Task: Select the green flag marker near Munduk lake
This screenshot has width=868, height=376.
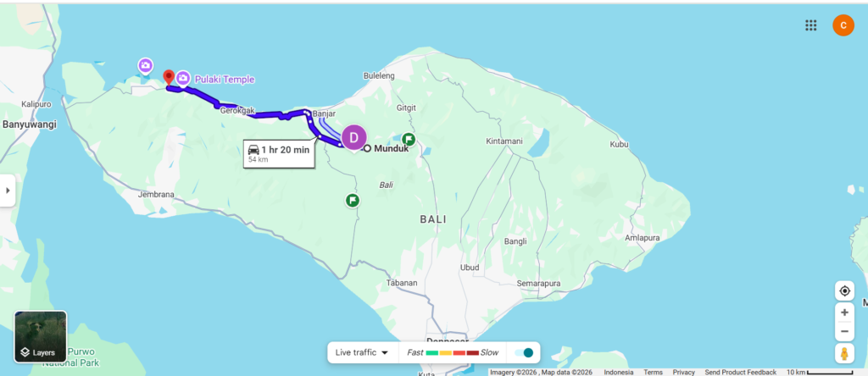Action: click(409, 139)
